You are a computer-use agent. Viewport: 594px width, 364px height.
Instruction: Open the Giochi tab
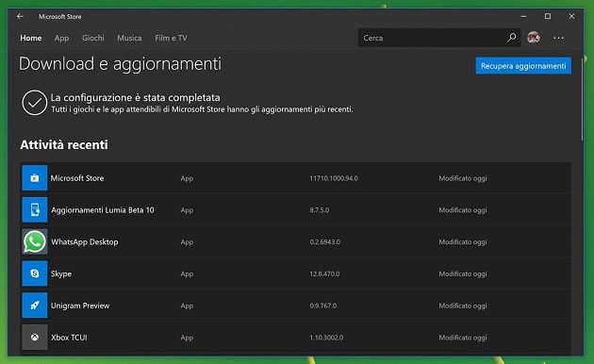(x=92, y=38)
